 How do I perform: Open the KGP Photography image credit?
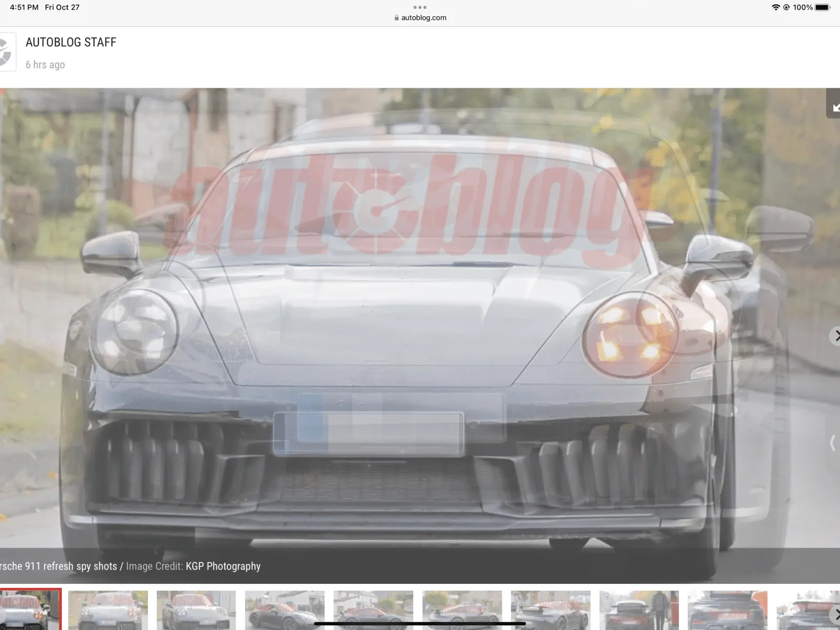tap(223, 566)
